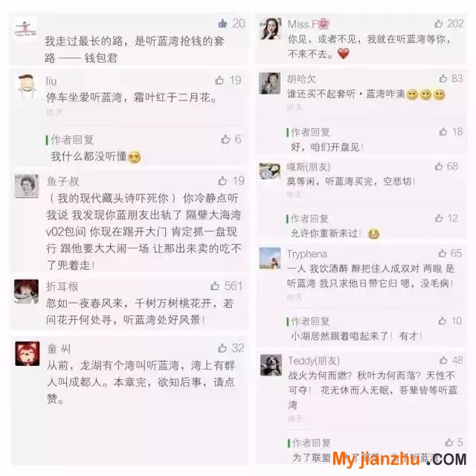
Task: Tap thumbs-up on Miss.F comment
Action: point(439,23)
